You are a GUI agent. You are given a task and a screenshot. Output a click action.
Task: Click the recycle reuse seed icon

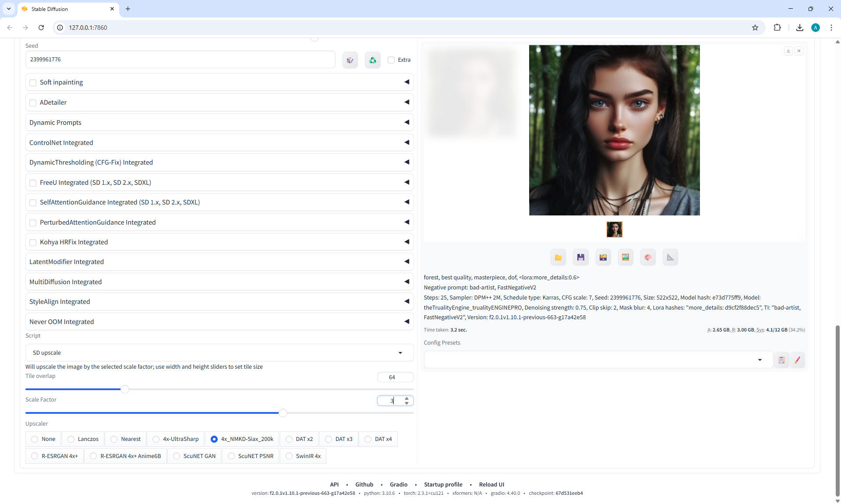pyautogui.click(x=372, y=60)
